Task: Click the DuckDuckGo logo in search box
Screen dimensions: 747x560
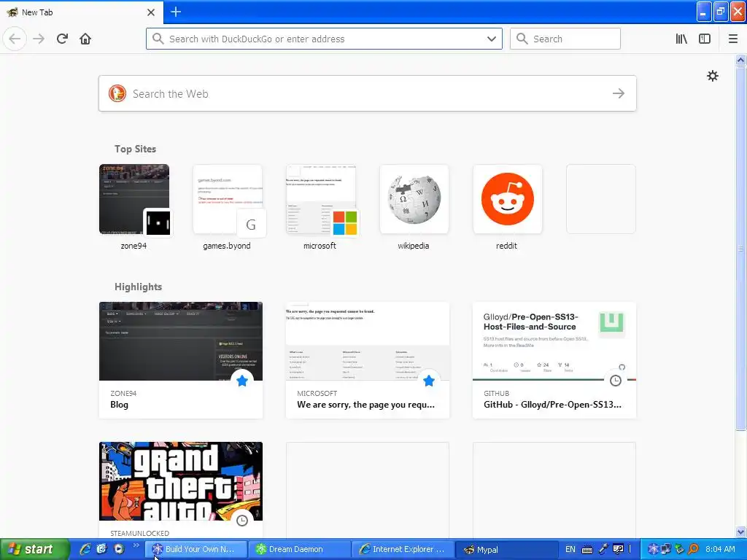Action: [x=117, y=93]
